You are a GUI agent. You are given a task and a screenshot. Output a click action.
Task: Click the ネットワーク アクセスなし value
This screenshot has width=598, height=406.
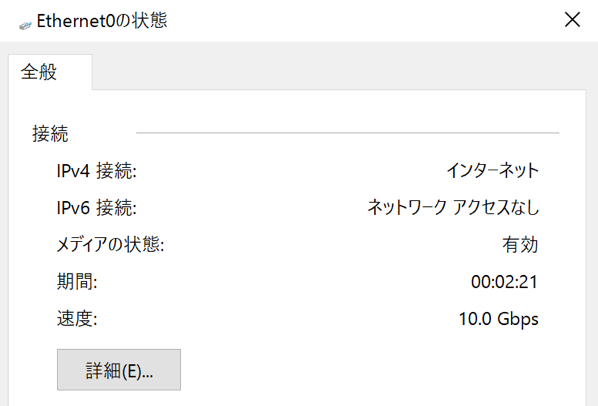pyautogui.click(x=453, y=207)
